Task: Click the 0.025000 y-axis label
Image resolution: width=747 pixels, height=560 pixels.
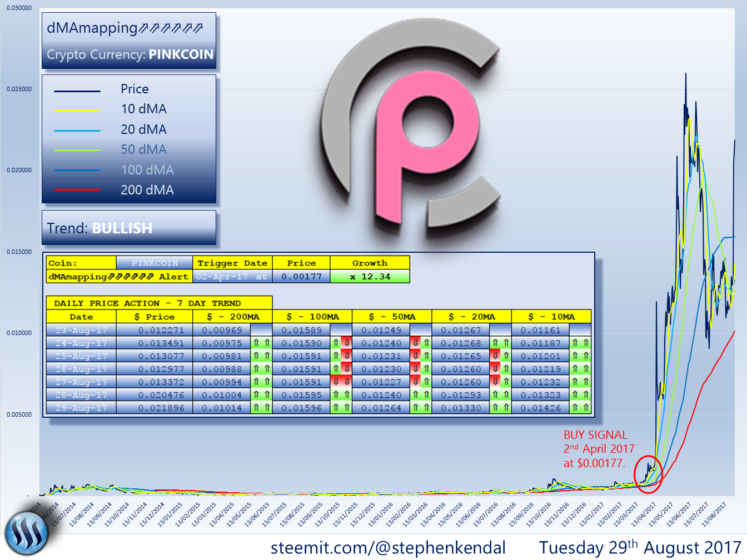Action: (x=19, y=89)
